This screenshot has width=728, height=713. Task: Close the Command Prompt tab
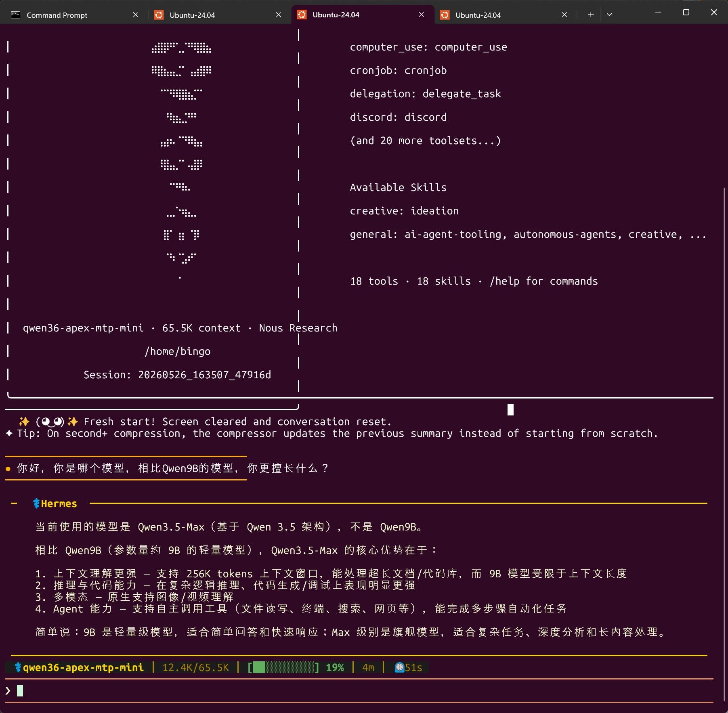pyautogui.click(x=136, y=15)
